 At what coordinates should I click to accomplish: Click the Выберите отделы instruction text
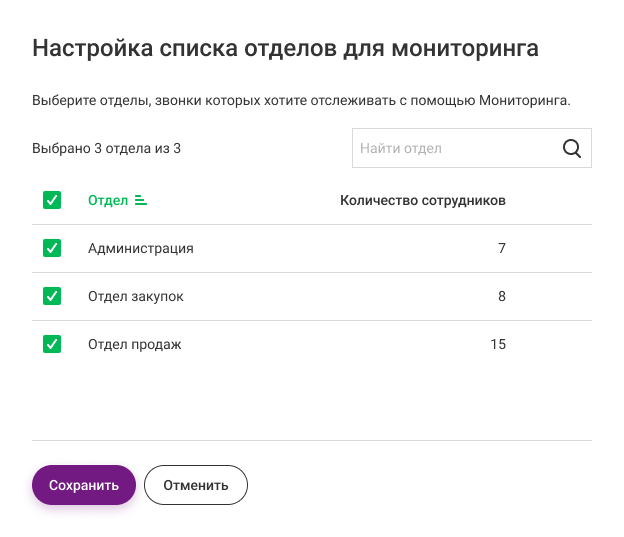(301, 101)
